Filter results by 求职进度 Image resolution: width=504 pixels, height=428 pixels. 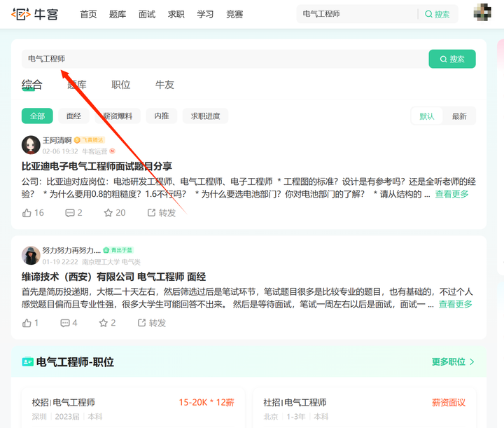(205, 116)
